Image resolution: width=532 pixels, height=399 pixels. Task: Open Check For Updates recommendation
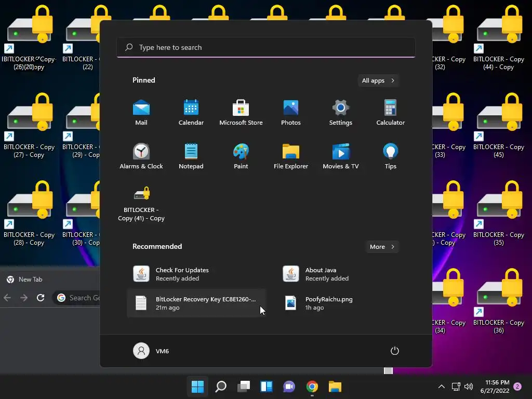pos(196,274)
